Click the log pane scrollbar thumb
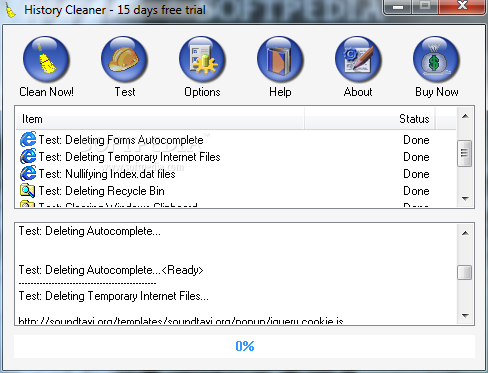 tap(465, 272)
